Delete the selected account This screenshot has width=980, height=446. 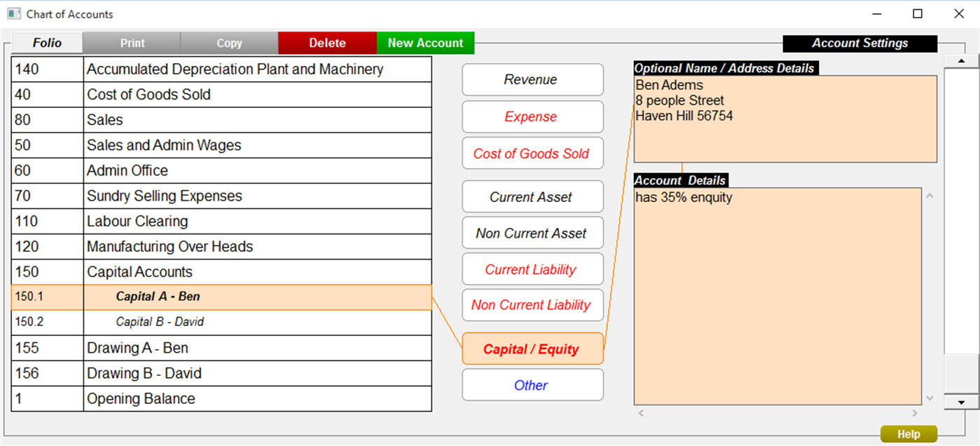tap(327, 43)
